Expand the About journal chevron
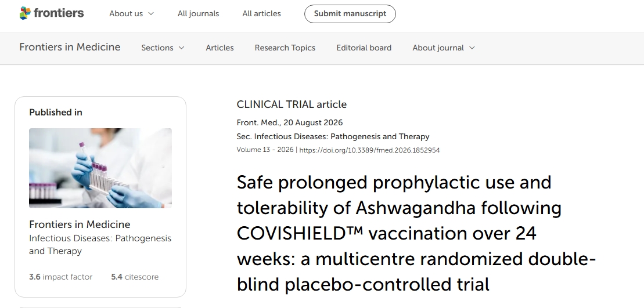This screenshot has width=644, height=308. click(472, 48)
